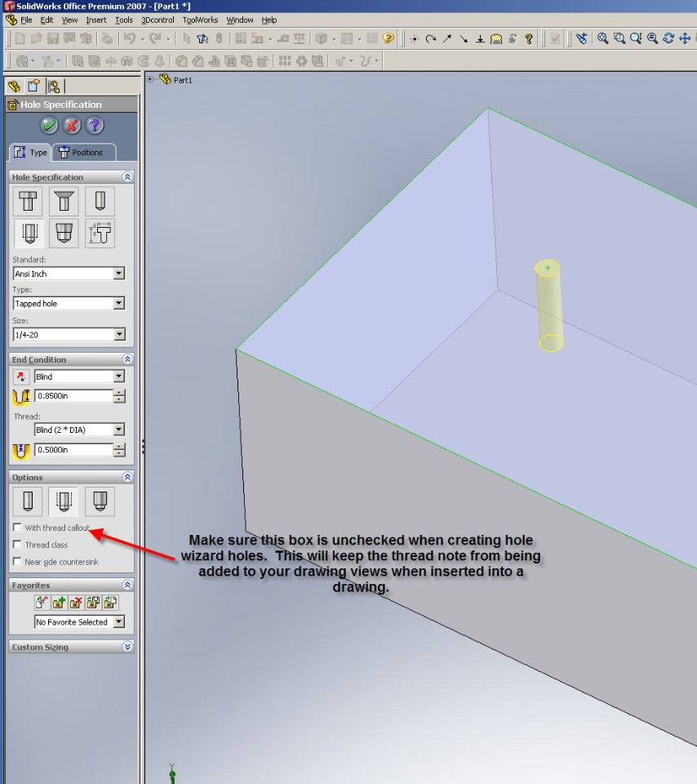This screenshot has width=697, height=784.
Task: Click thread depth spinner arrows
Action: [119, 450]
